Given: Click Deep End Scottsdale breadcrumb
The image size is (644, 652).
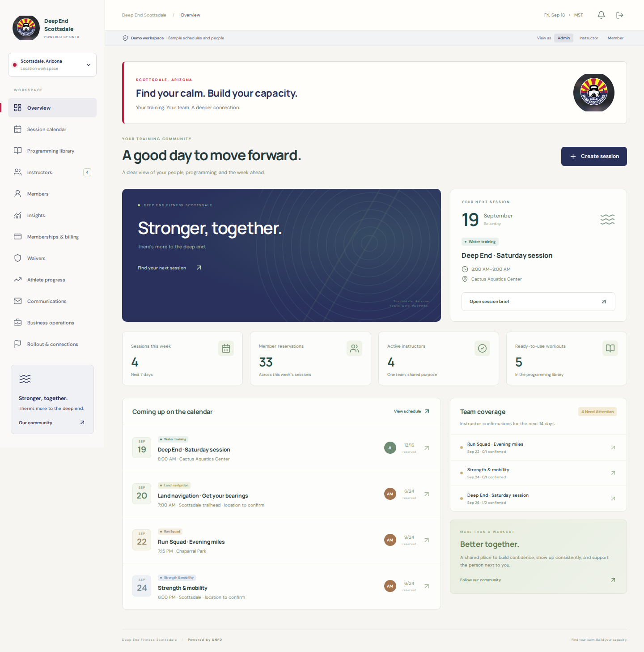Looking at the screenshot, I should coord(144,15).
